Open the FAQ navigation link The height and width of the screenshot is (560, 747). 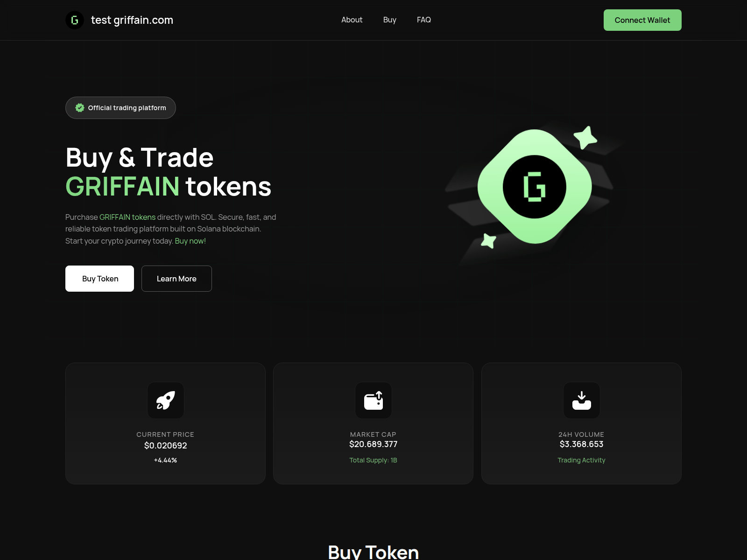pos(424,20)
